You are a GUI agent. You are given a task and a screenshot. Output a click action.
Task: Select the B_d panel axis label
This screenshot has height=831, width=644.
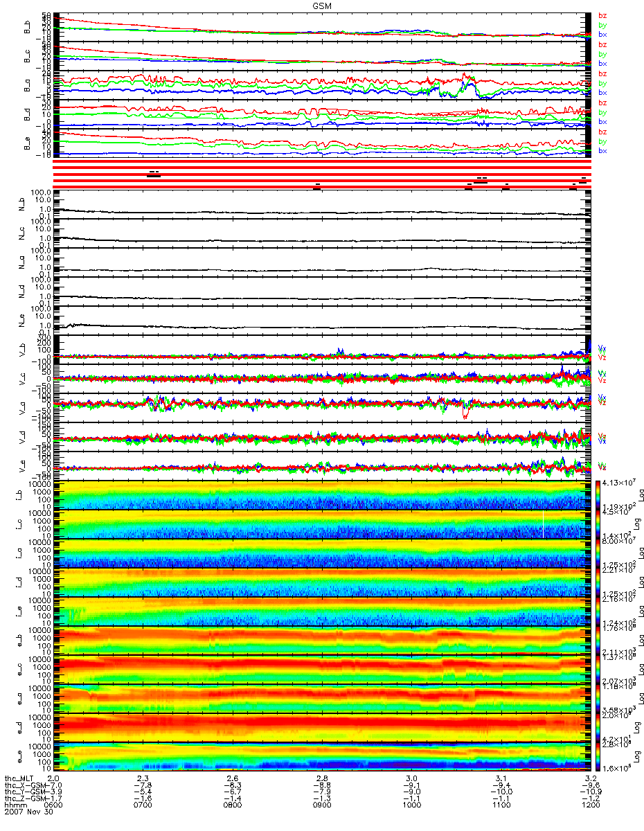28,116
